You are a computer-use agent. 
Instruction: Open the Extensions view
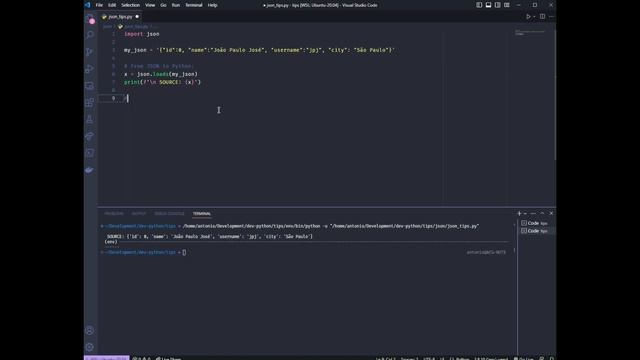click(x=90, y=102)
